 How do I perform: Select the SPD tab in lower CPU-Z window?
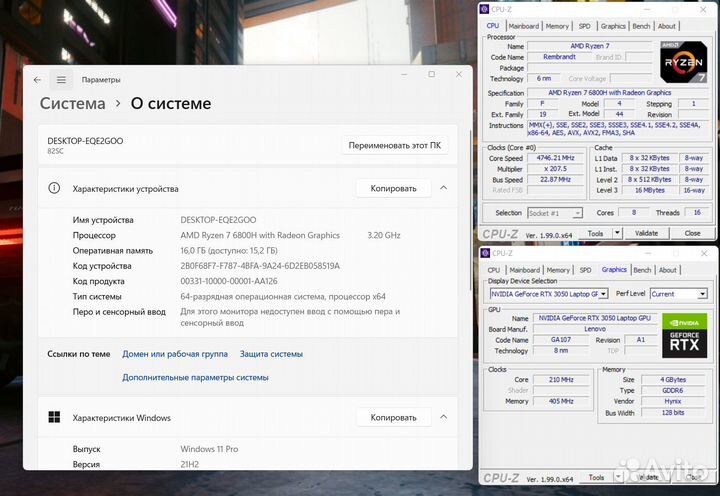(x=585, y=270)
